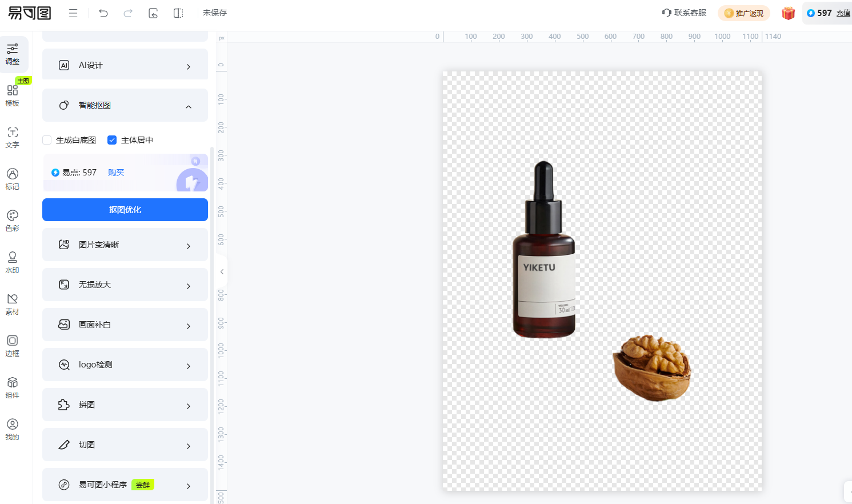The height and width of the screenshot is (504, 852).
Task: Open the 标记 sidebar tab
Action: [13, 179]
